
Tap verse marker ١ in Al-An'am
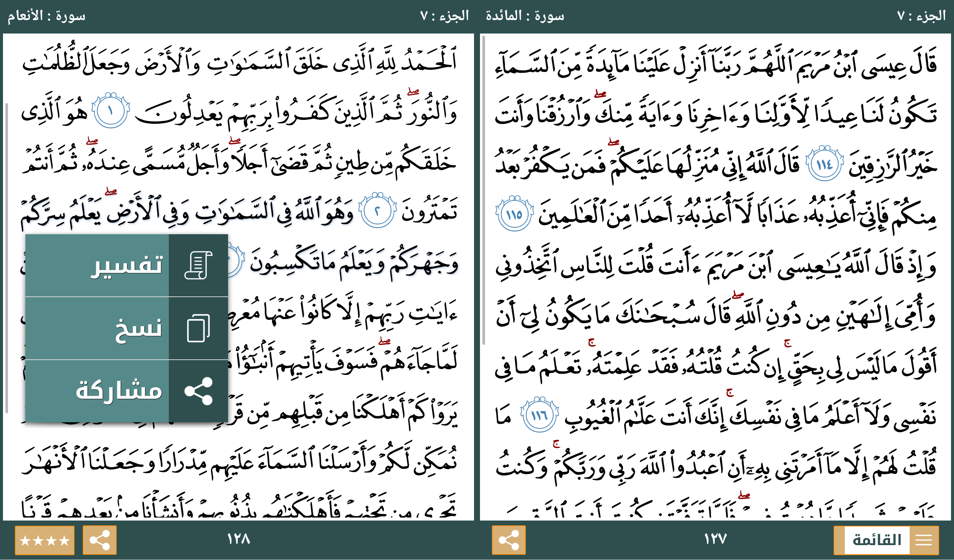pyautogui.click(x=111, y=111)
